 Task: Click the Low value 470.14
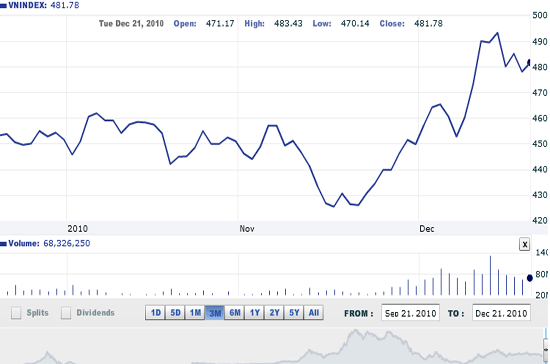coord(355,23)
